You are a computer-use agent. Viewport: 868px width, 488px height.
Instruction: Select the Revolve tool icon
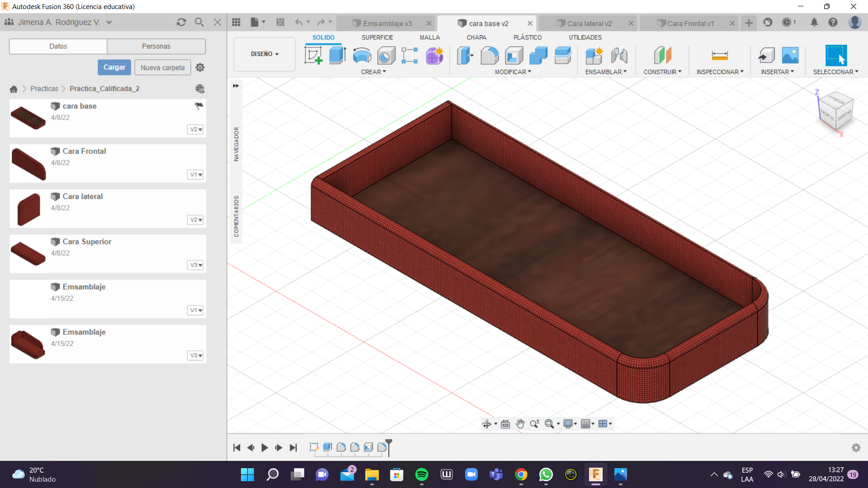coord(362,56)
